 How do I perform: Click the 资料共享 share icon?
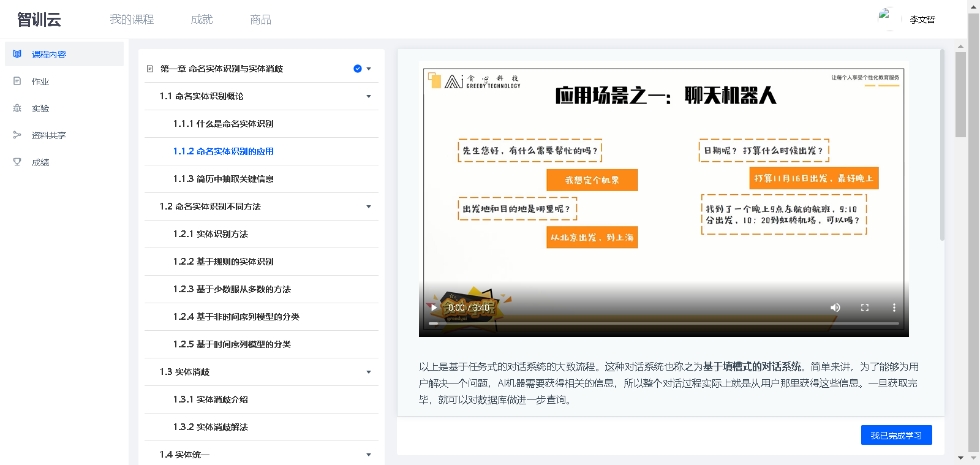point(17,135)
